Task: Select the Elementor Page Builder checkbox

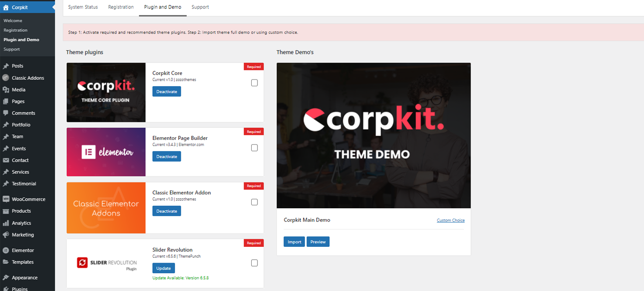Action: 254,148
